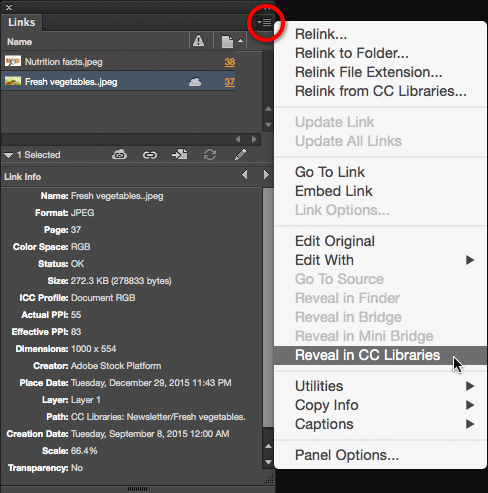Click the Creator value Adobe Stock Platform
The height and width of the screenshot is (493, 488).
coord(116,366)
